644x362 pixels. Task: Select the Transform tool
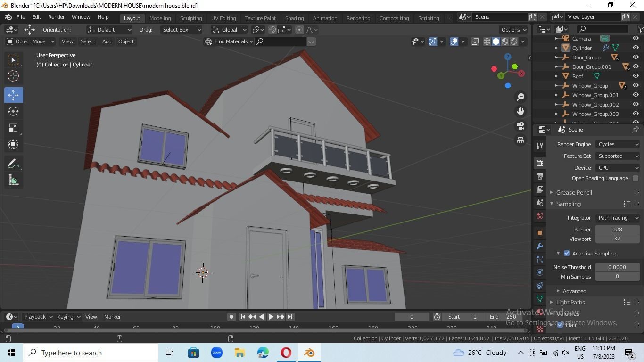tap(13, 144)
